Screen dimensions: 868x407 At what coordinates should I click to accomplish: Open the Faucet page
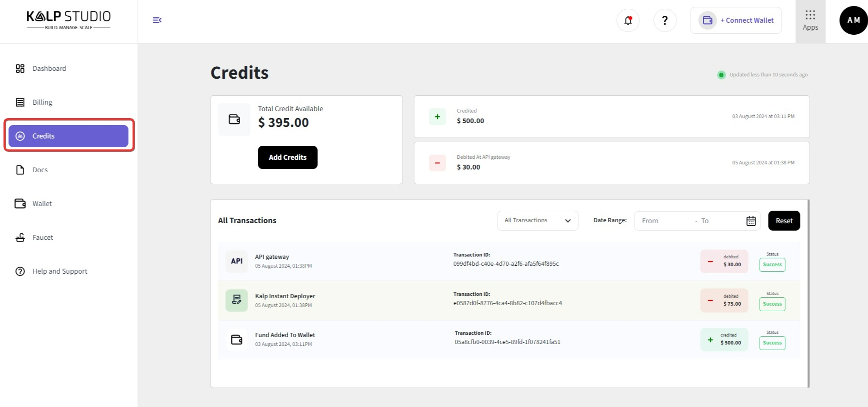pyautogui.click(x=43, y=238)
